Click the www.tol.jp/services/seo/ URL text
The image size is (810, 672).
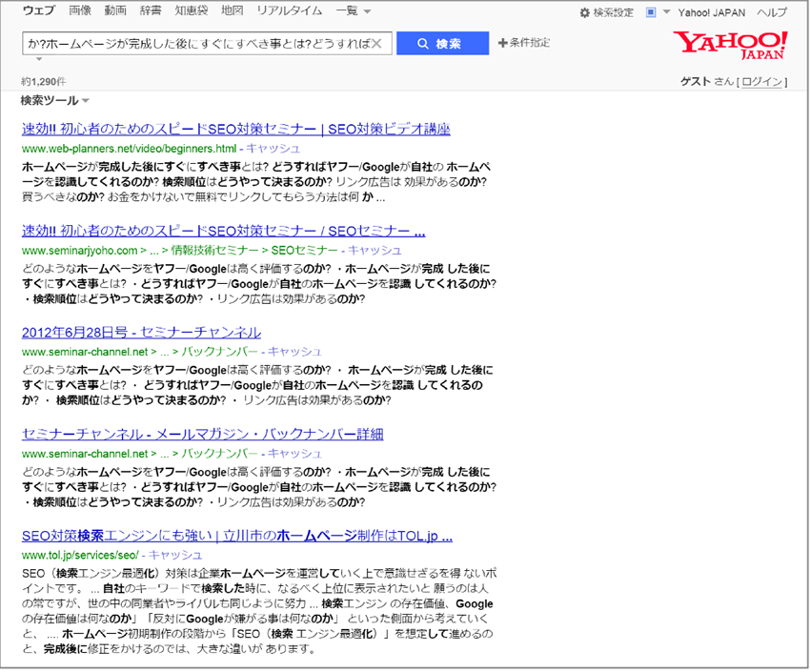point(80,556)
